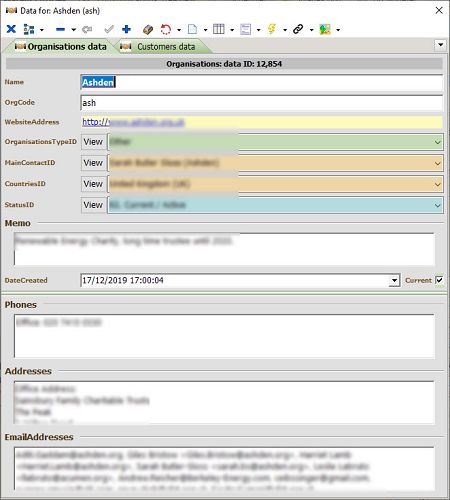This screenshot has width=450, height=500.
Task: Click the blue X cancel toolbar icon
Action: pos(11,29)
